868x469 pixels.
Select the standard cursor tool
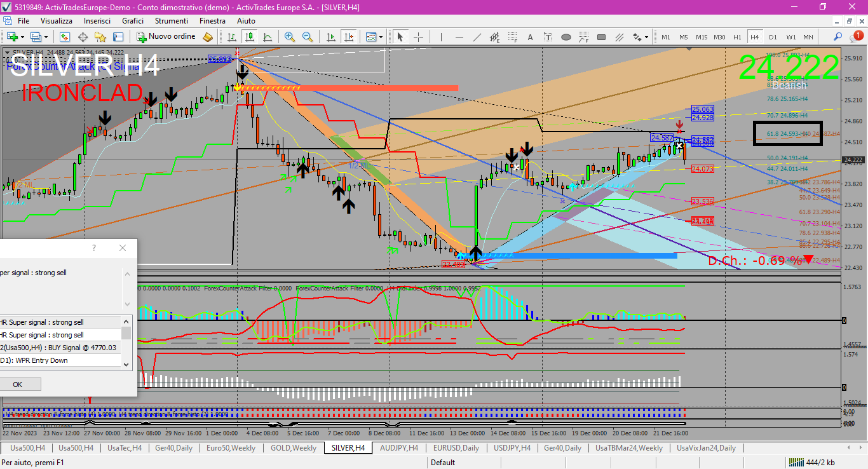[400, 37]
